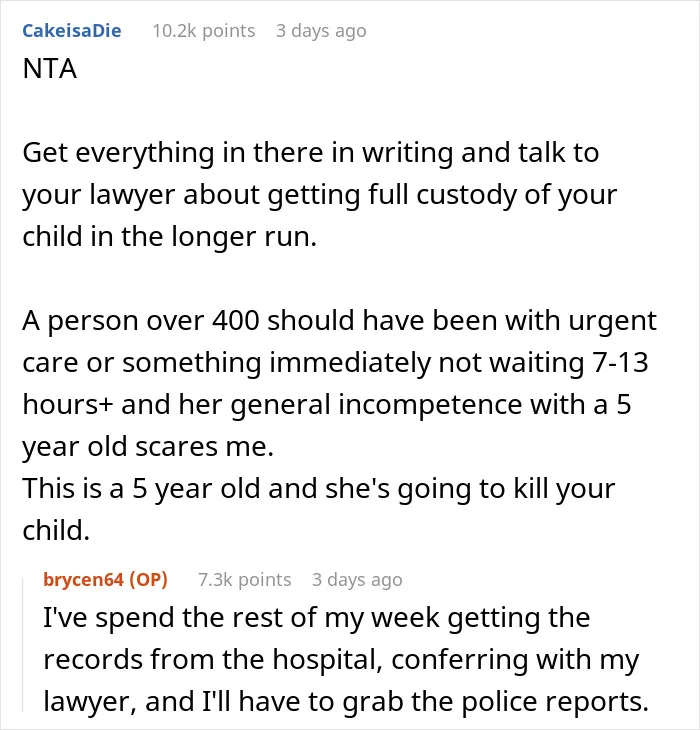Screen dimensions: 700x730
Task: Open brycen64 (OP) user profile
Action: click(105, 580)
